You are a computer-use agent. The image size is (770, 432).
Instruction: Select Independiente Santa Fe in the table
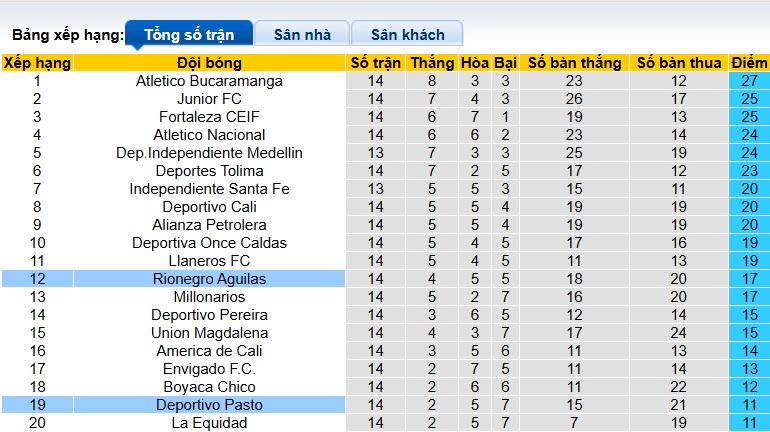[x=209, y=189]
